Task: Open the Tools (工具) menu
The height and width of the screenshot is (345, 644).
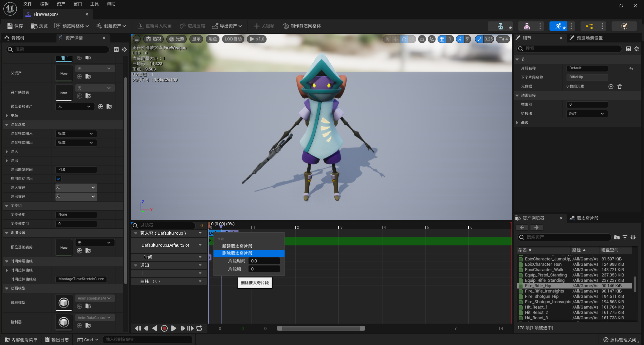Action: pyautogui.click(x=94, y=4)
